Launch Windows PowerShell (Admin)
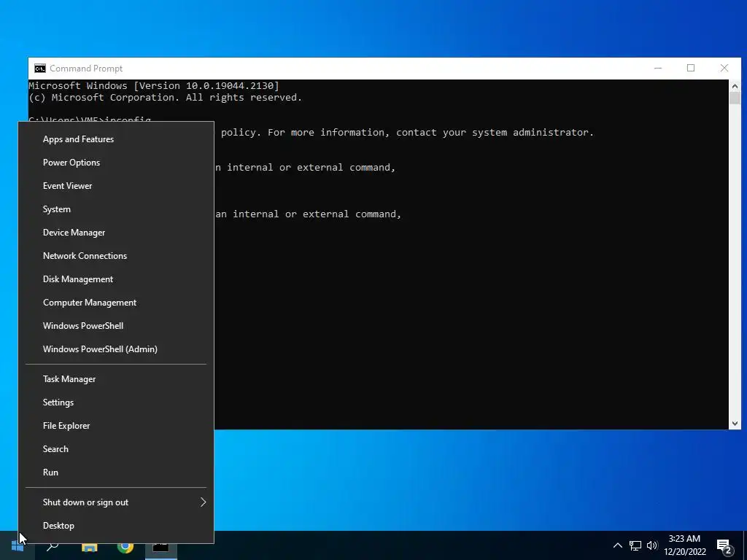 [x=116, y=349]
